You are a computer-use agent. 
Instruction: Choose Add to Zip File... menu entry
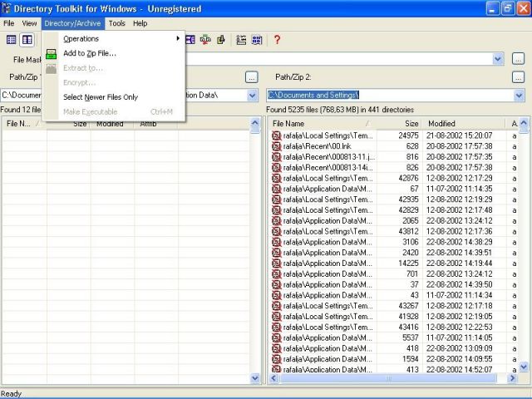(x=114, y=53)
